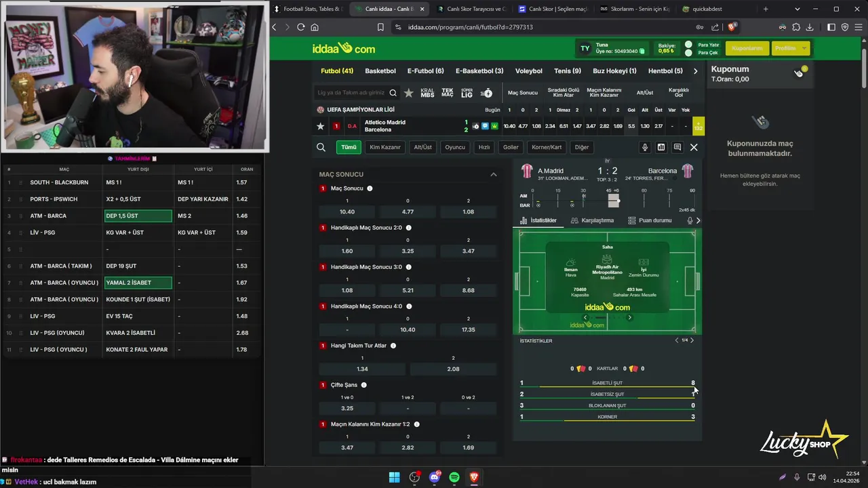The height and width of the screenshot is (488, 868).
Task: Bookmark the page with the bookmark icon
Action: pos(380,27)
